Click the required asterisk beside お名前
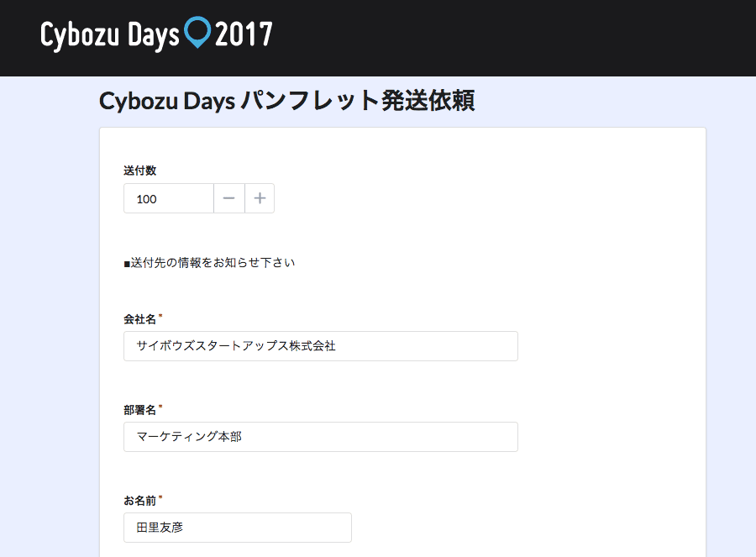This screenshot has width=756, height=557. [160, 499]
